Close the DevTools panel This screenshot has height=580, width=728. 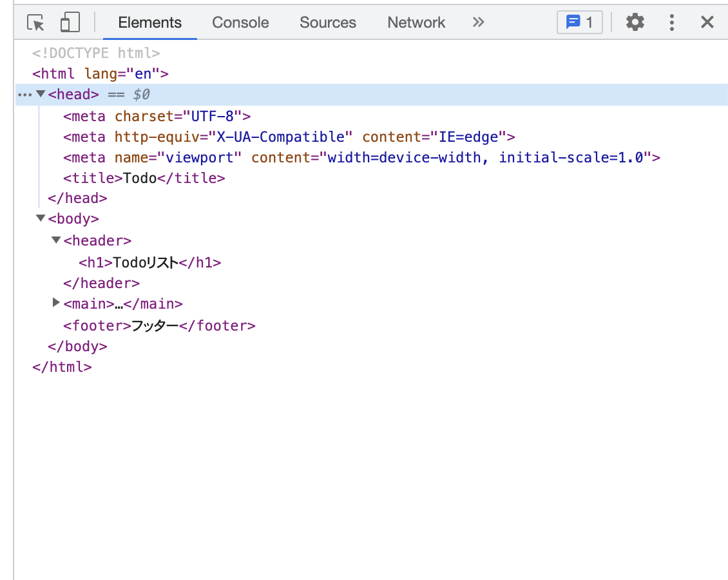click(707, 23)
